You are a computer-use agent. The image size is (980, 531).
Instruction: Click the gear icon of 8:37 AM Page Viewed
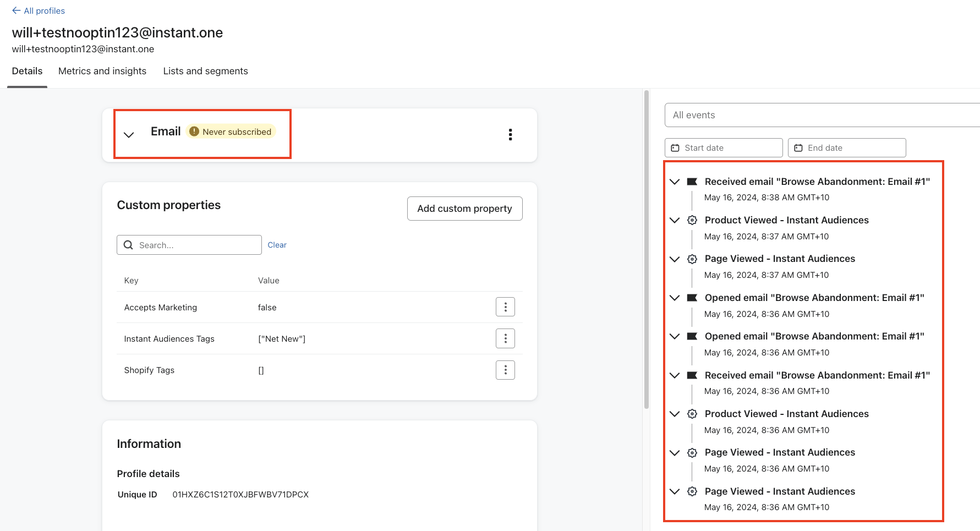692,259
